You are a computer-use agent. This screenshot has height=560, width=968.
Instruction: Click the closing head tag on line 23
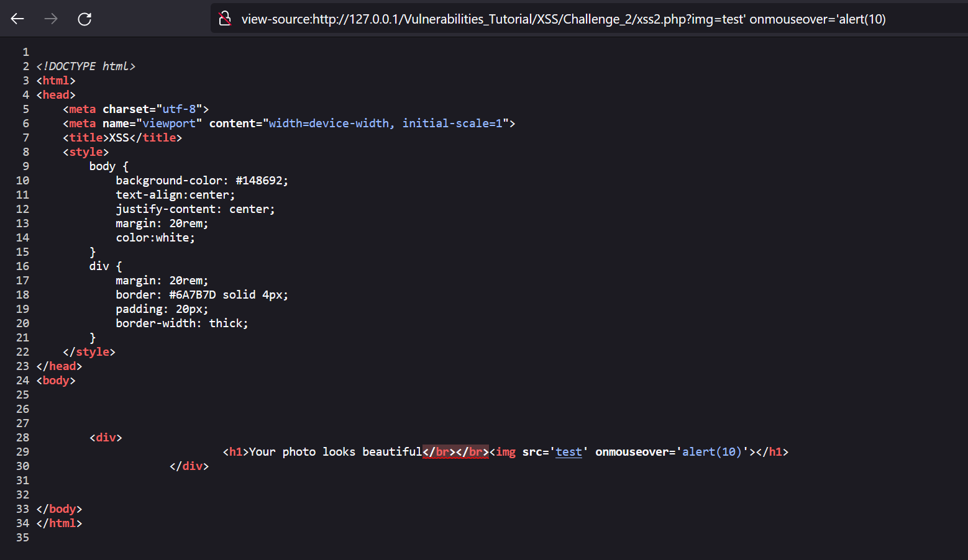coord(59,366)
